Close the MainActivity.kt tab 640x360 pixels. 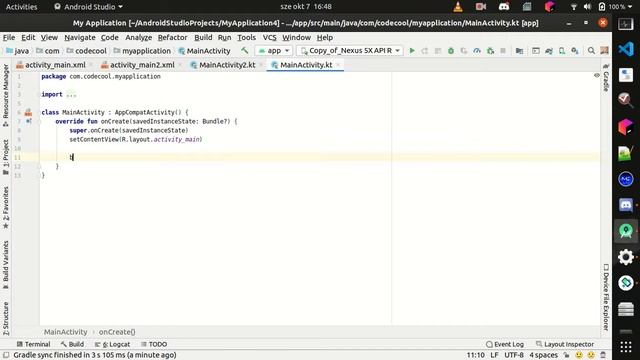pos(338,65)
